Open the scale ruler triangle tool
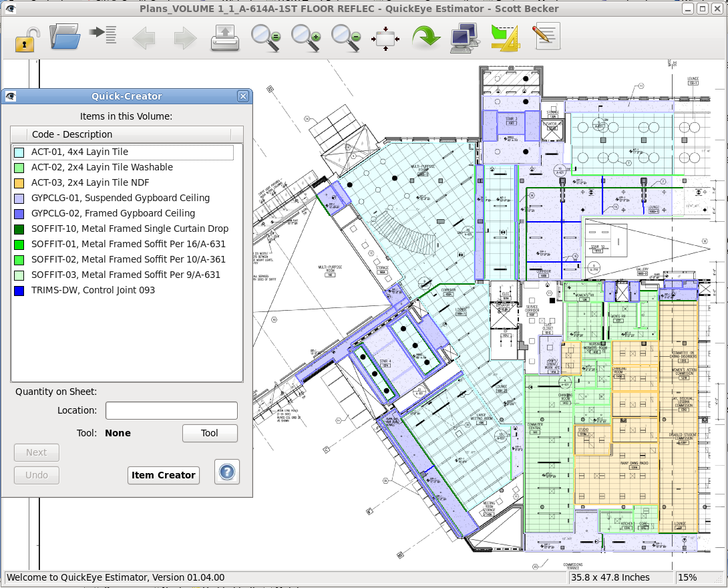728x588 pixels. (505, 37)
